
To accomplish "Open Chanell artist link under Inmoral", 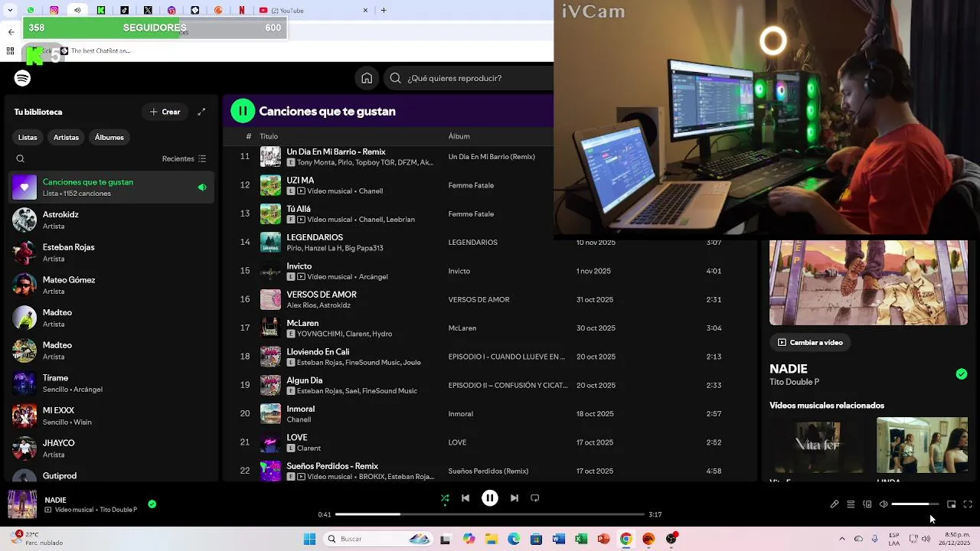I will coord(299,419).
